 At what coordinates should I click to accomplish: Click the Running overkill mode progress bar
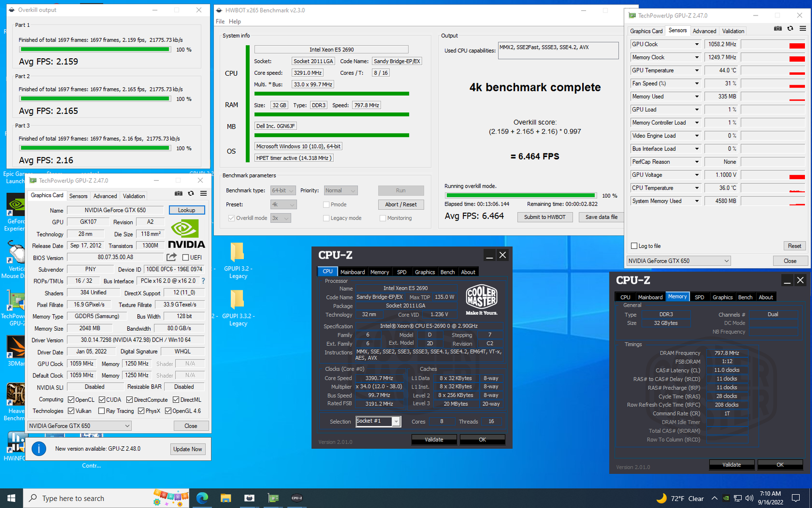[x=521, y=195]
